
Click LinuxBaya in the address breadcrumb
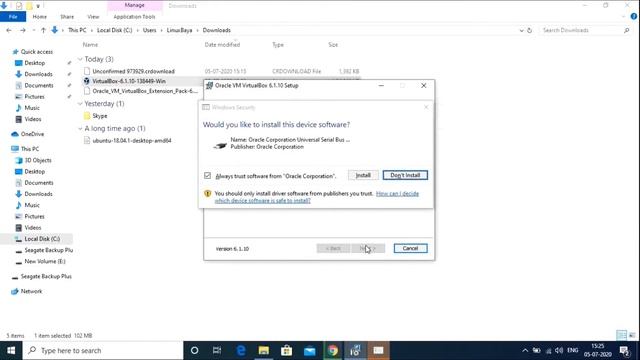(179, 30)
